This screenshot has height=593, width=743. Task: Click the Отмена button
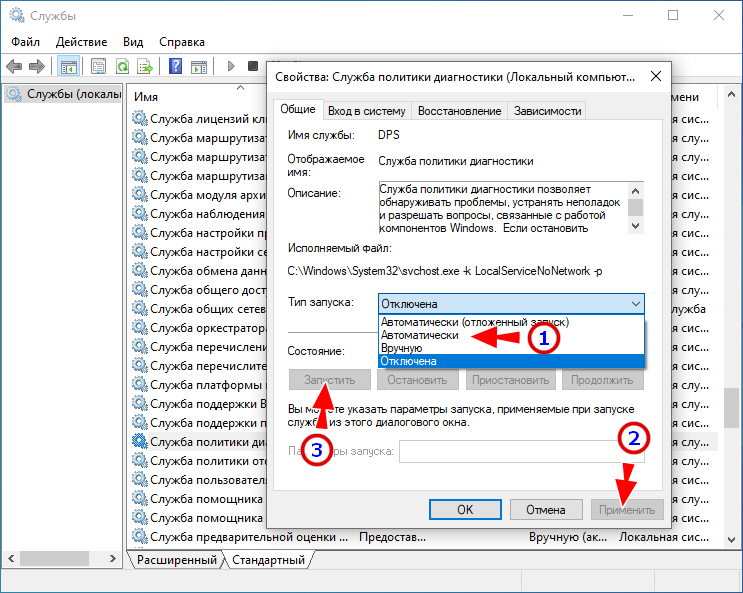[x=546, y=510]
